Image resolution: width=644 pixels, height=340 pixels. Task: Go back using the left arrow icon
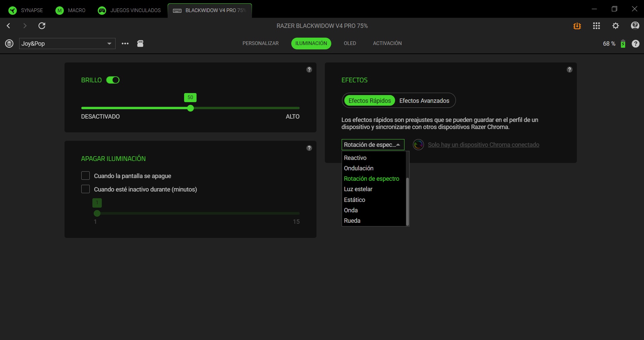pos(9,26)
